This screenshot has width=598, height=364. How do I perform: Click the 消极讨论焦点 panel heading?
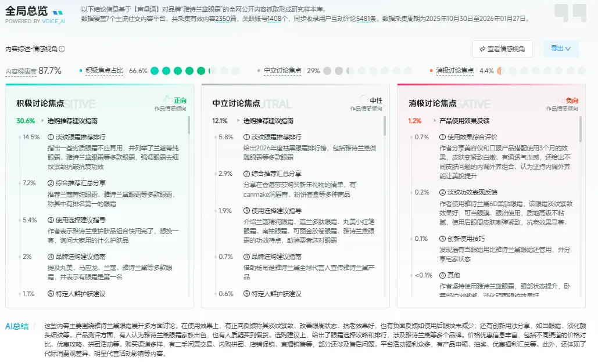[432, 103]
